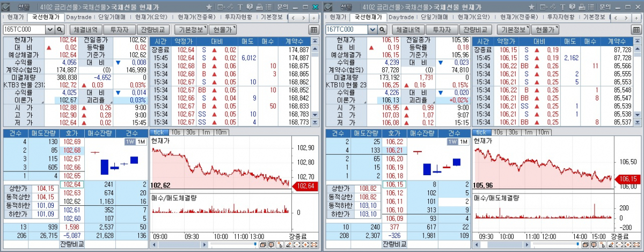Switch to Daytrade tab in left window
This screenshot has width=644, height=252.
point(79,17)
